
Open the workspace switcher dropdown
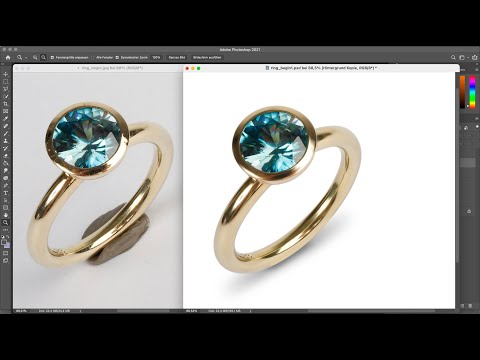tap(463, 57)
